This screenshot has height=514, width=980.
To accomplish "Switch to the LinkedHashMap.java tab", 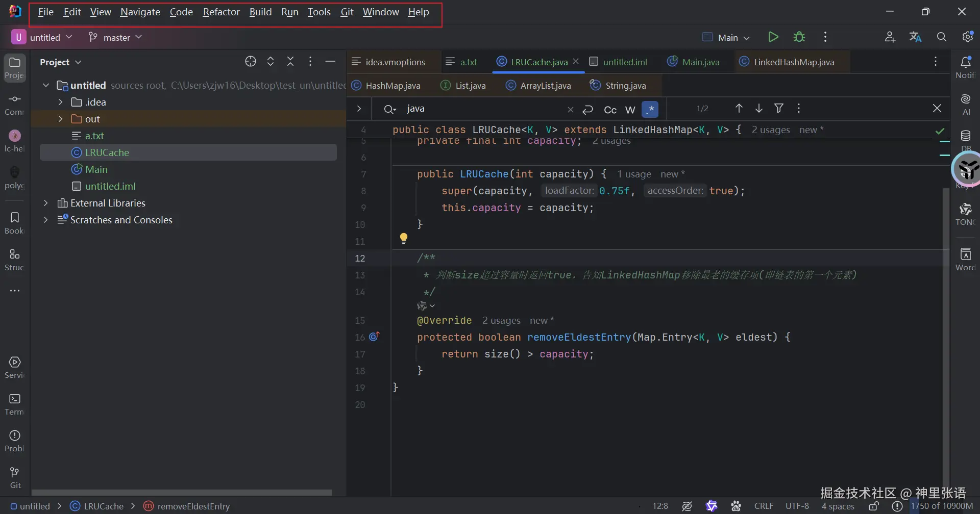I will point(794,62).
